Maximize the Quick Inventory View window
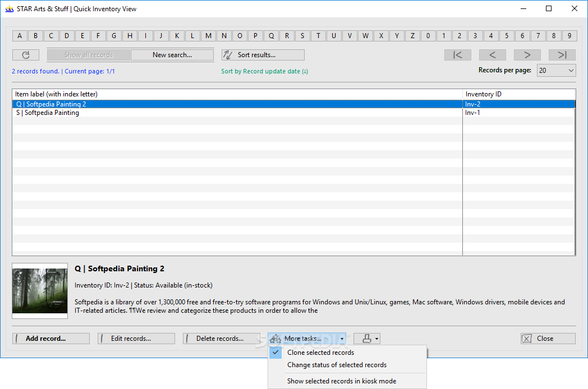The image size is (588, 389). 549,8
